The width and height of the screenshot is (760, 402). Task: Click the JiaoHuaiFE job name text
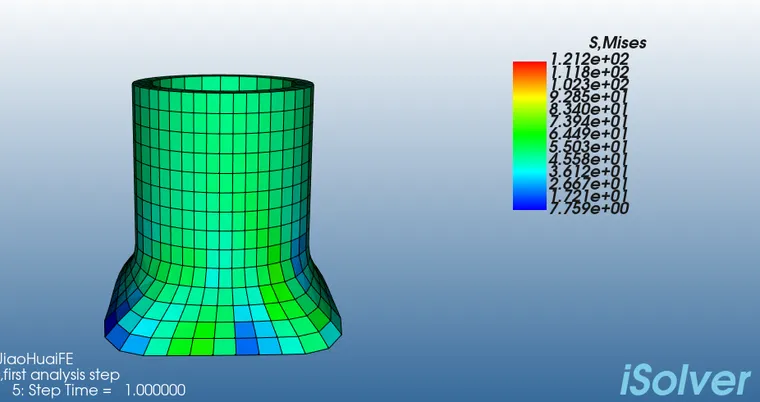click(36, 359)
